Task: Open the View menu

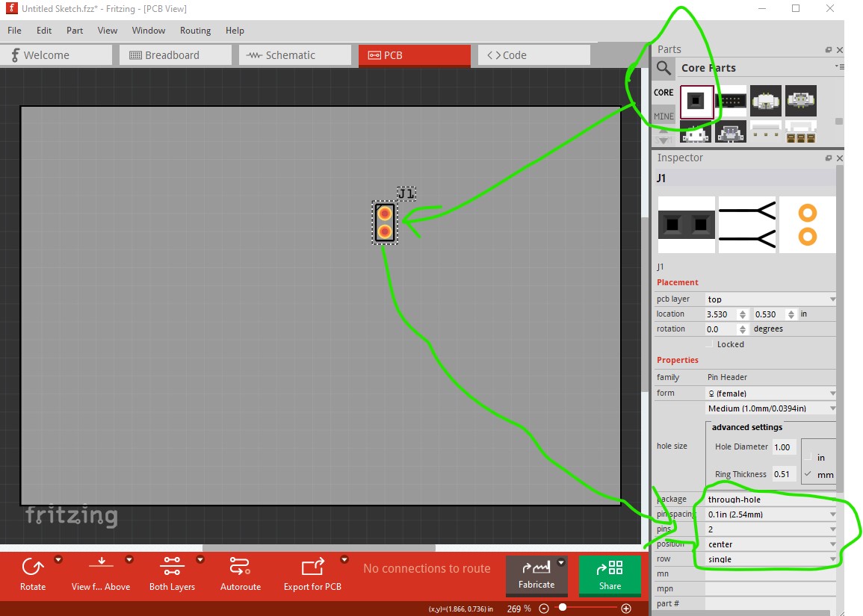Action: point(108,31)
